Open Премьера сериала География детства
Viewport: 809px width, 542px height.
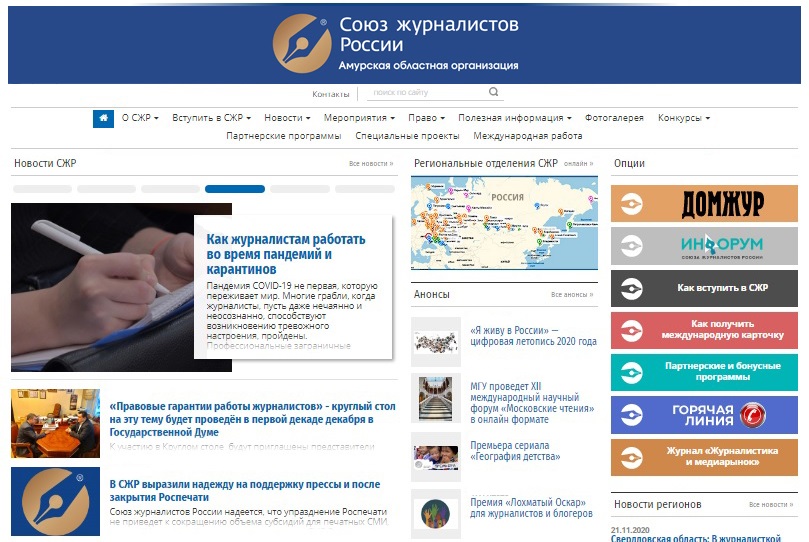tap(515, 451)
